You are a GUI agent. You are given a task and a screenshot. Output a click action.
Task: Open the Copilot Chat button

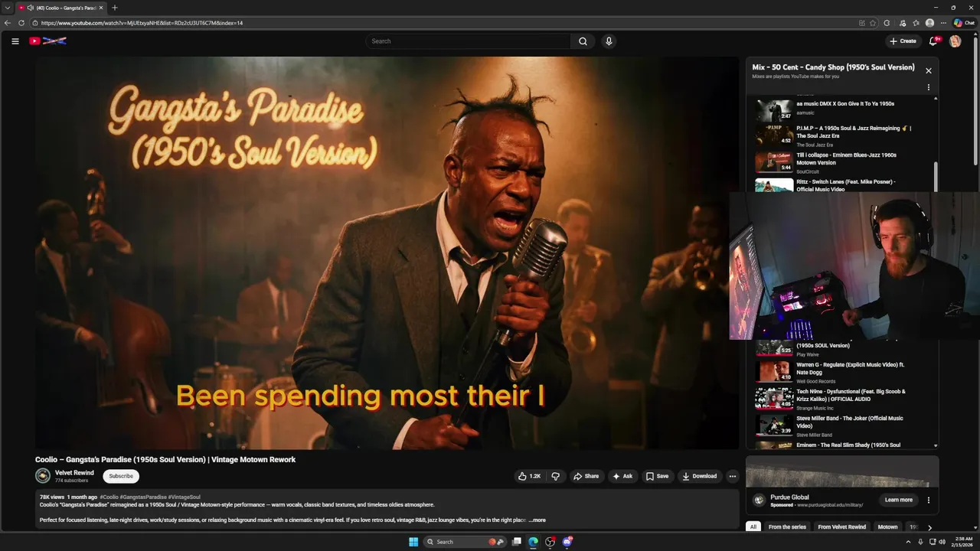click(x=964, y=23)
